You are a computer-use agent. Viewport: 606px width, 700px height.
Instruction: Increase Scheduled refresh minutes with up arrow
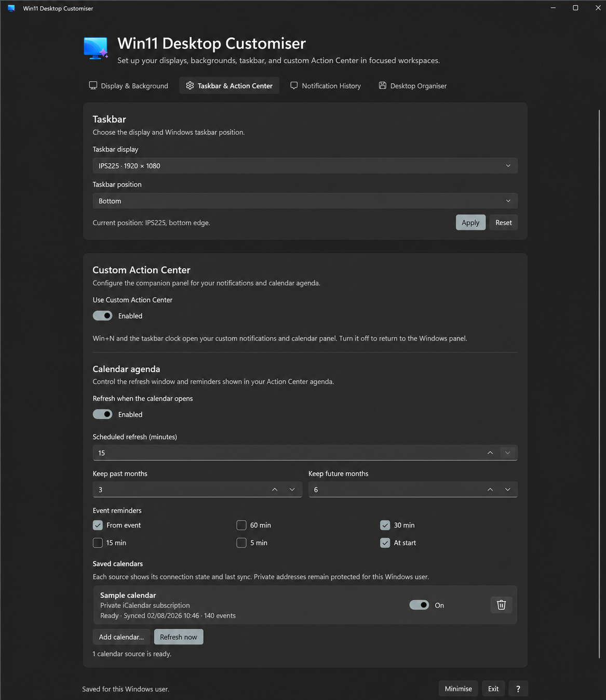pyautogui.click(x=490, y=453)
